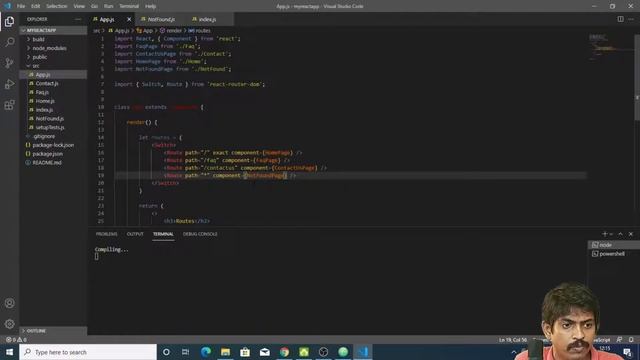Switch to the index.js editor tab

point(207,19)
